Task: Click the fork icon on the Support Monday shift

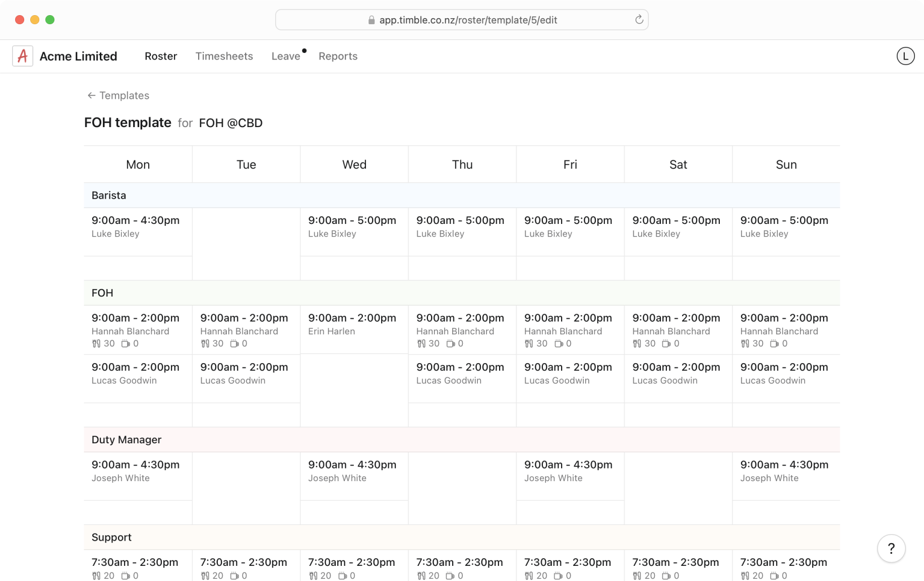Action: 96,575
